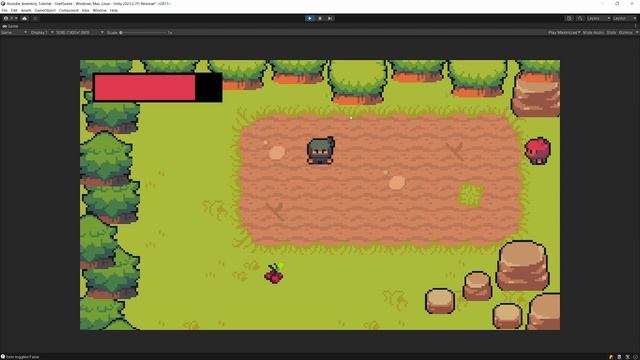The height and width of the screenshot is (360, 640).
Task: Toggle Mute Audio
Action: tap(593, 32)
